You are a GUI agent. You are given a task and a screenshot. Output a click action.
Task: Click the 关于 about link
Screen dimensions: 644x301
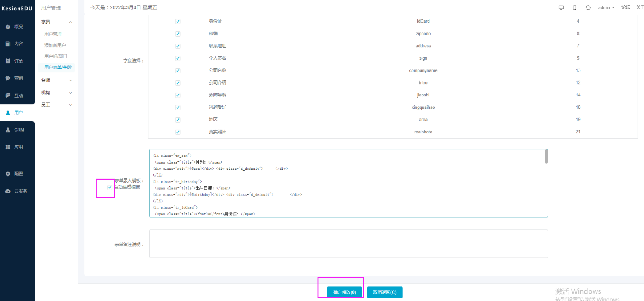tap(640, 7)
